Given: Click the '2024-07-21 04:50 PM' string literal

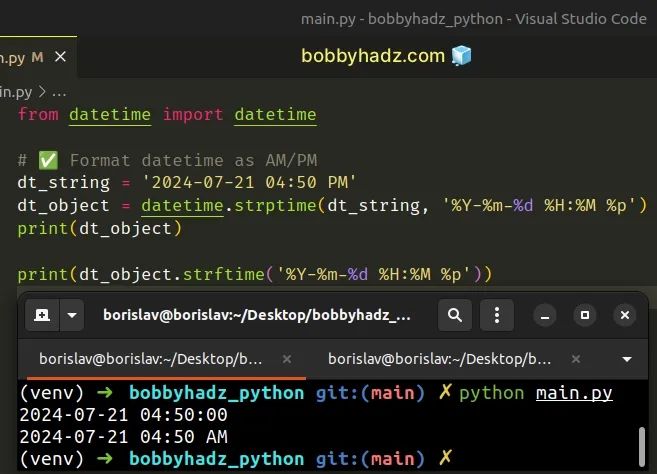Looking at the screenshot, I should click(x=250, y=183).
